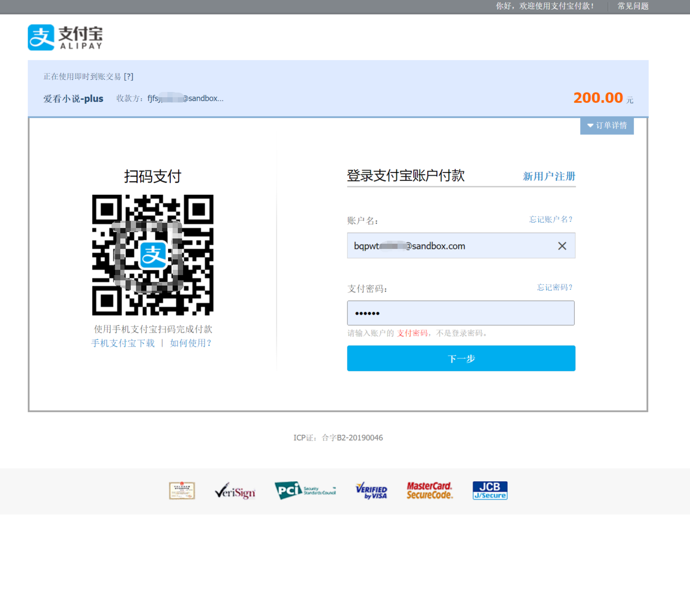Click the 扫码支付 heading
Screen dimensions: 690x616
tap(153, 176)
